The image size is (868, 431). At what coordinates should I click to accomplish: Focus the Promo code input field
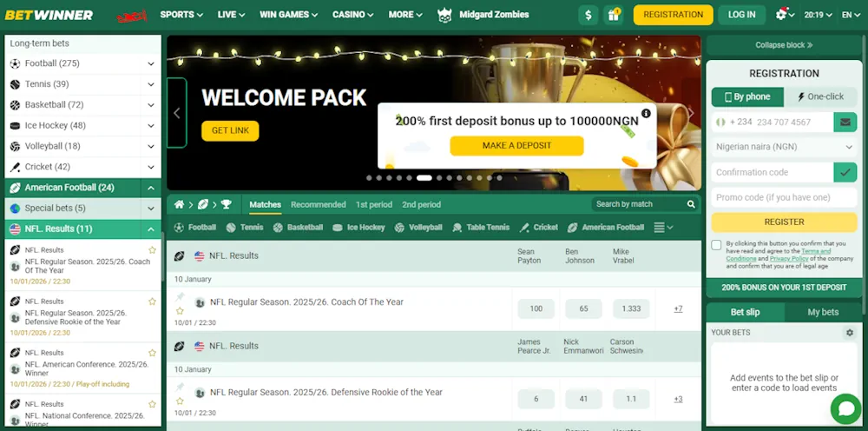[785, 198]
